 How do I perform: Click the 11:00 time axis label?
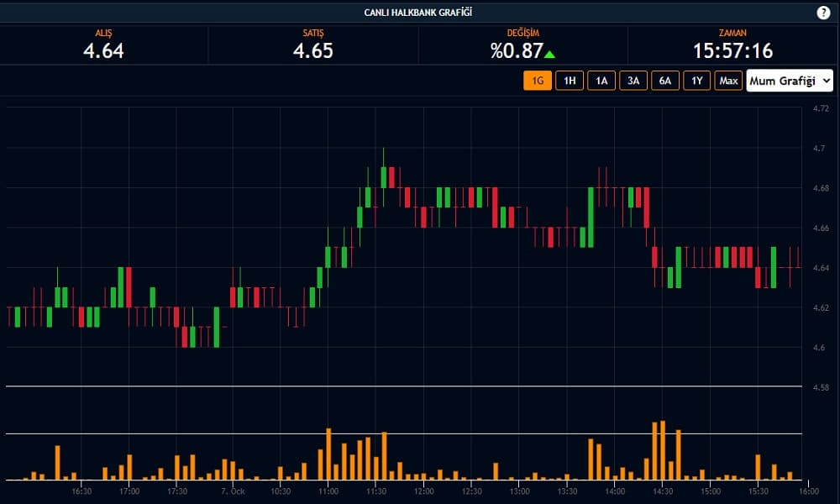click(x=328, y=491)
